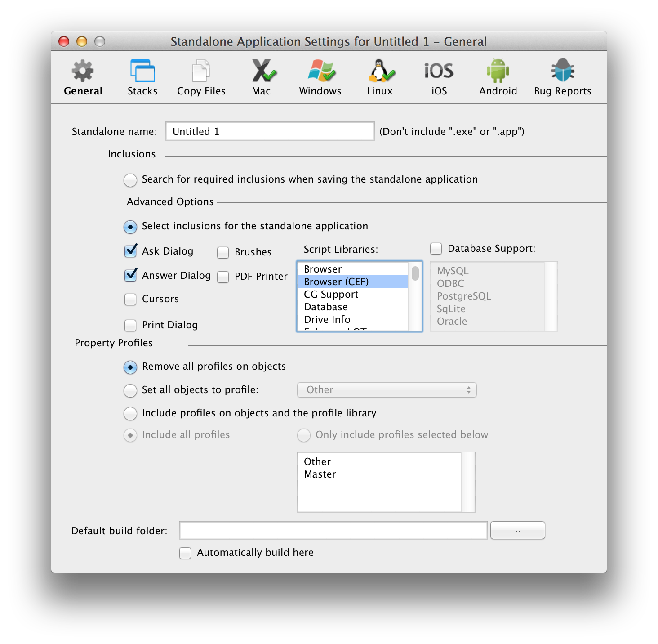Switch to the Stacks pane
This screenshot has height=644, width=658.
pos(142,78)
